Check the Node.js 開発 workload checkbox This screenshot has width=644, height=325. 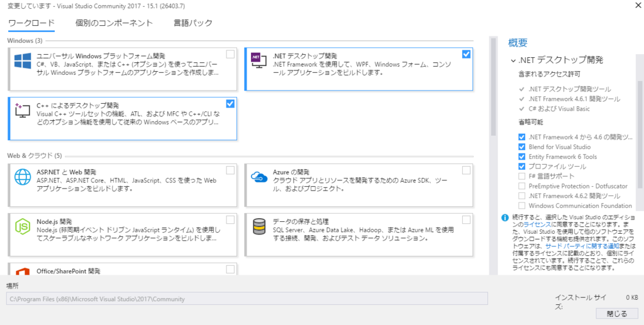pos(230,220)
